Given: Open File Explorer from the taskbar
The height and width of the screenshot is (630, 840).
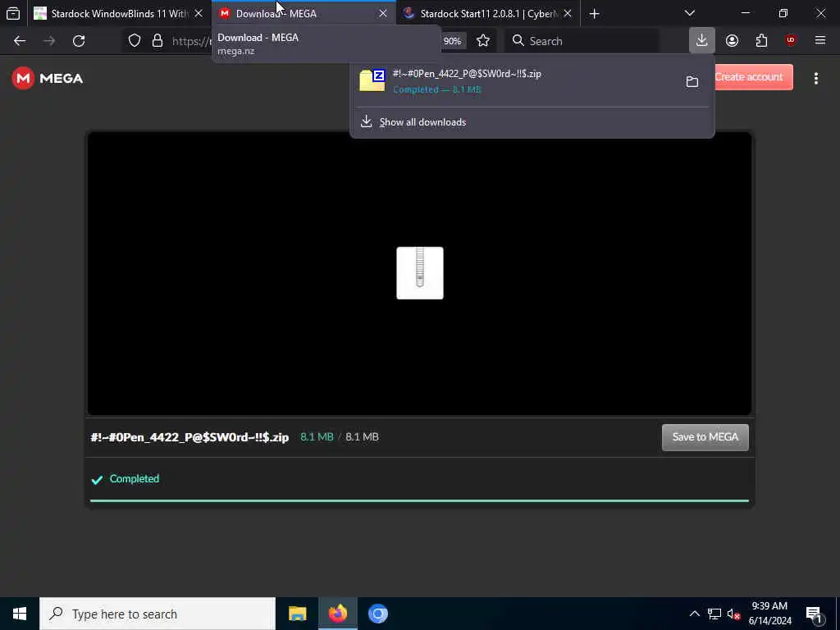Looking at the screenshot, I should click(297, 614).
